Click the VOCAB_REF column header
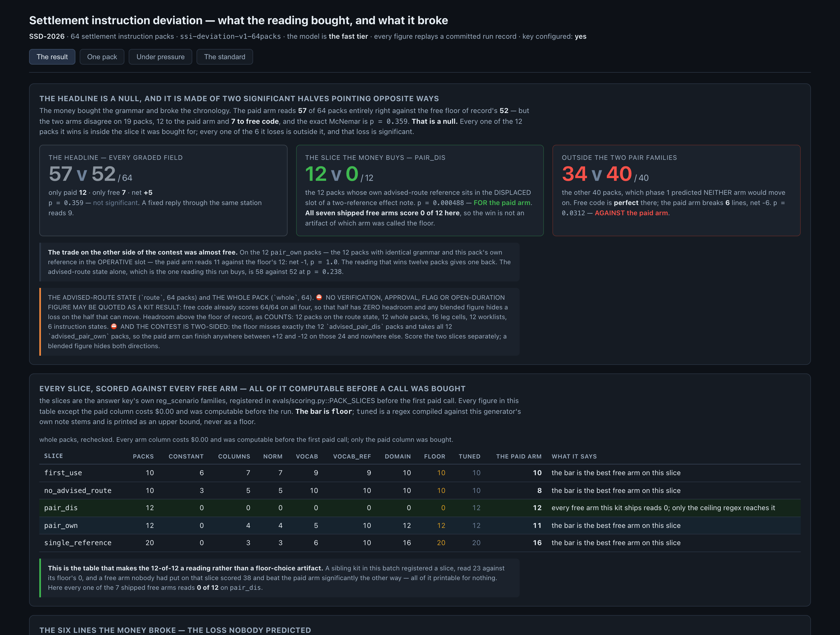 pos(352,456)
